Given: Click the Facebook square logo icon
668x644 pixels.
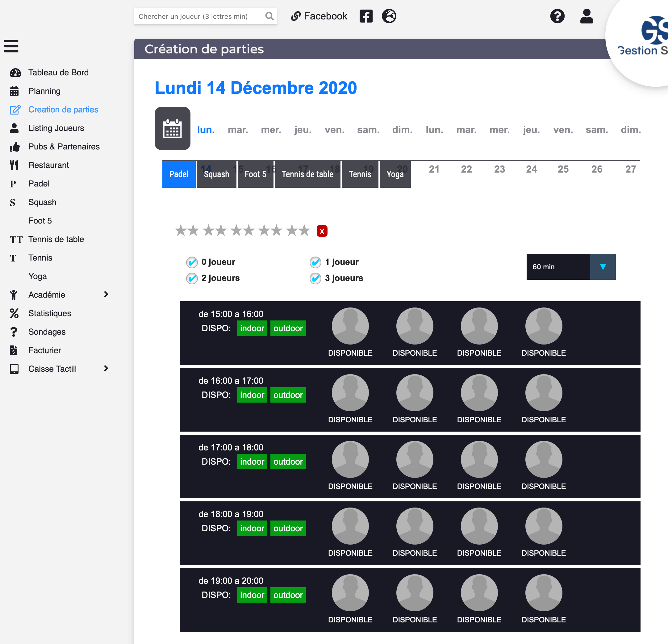Looking at the screenshot, I should [x=366, y=16].
